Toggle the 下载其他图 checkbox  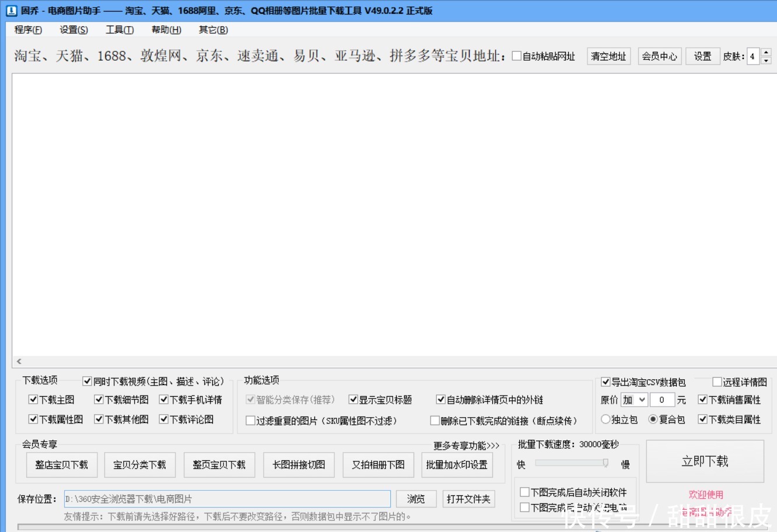[99, 419]
